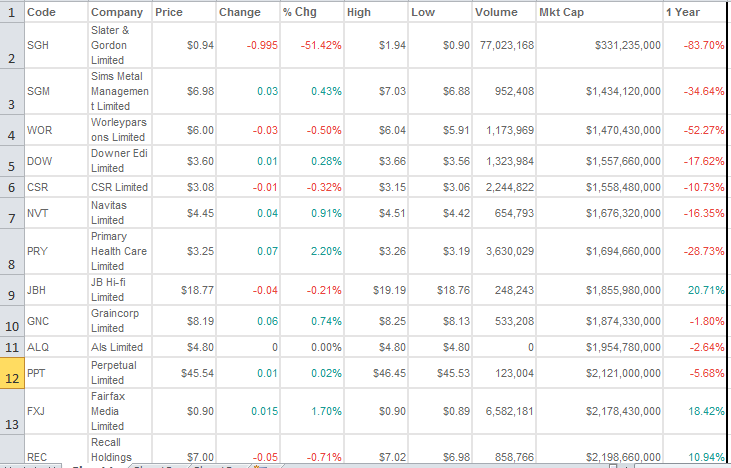The width and height of the screenshot is (731, 468).
Task: Click the Change heading cell
Action: [x=248, y=12]
